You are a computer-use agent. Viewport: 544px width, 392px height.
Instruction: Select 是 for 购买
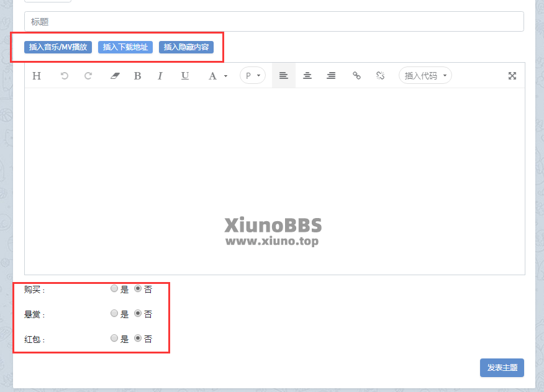pos(114,288)
